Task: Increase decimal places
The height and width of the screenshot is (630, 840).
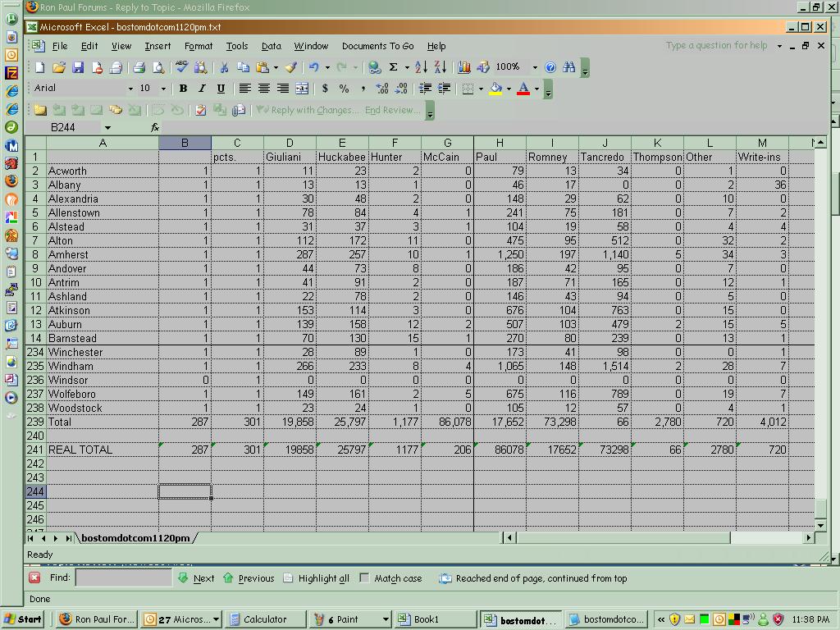Action: pyautogui.click(x=382, y=89)
